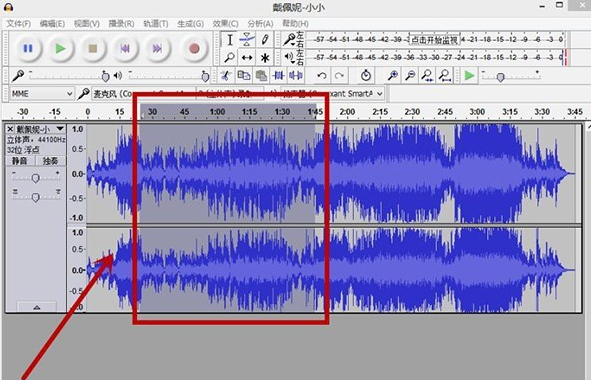Choose the Multi-tool asterisk icon

pos(265,58)
